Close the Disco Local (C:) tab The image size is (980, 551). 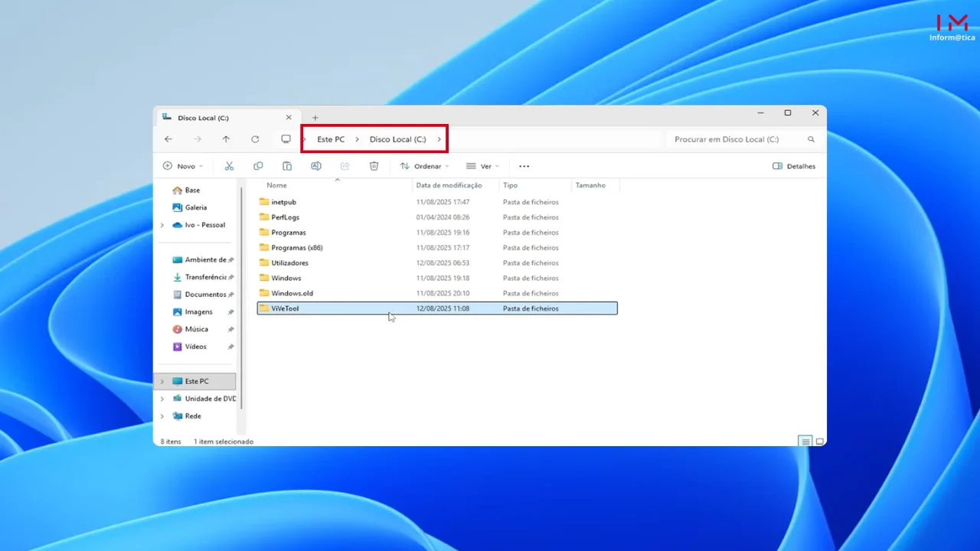pyautogui.click(x=289, y=117)
